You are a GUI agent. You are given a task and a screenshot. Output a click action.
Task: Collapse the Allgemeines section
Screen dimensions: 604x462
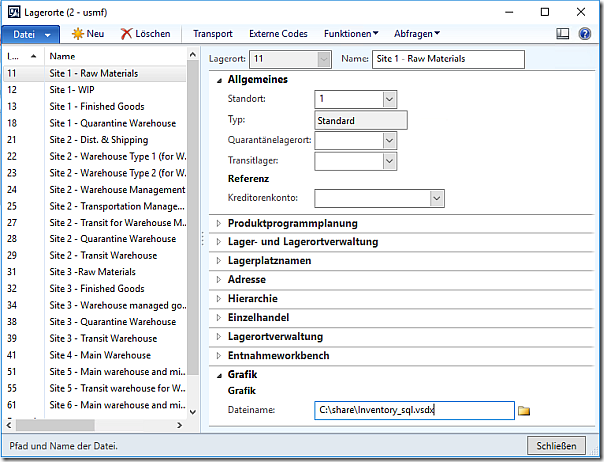point(219,81)
